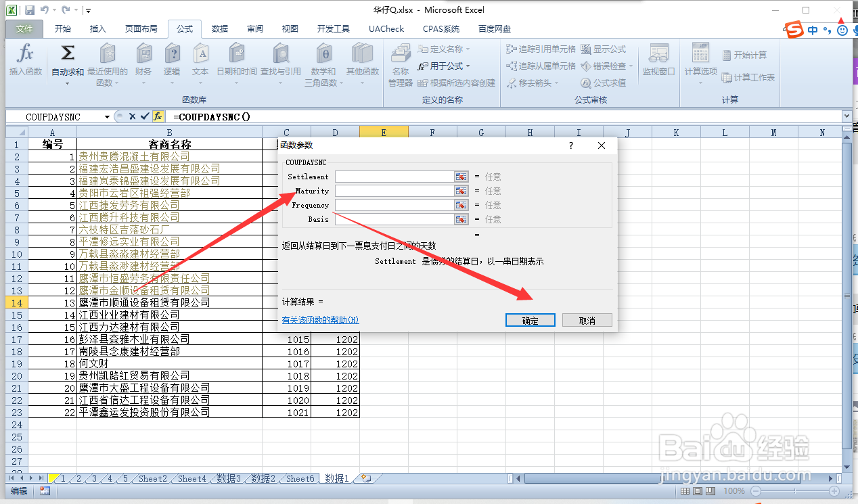Click Create from Selection (根据所选内容创建)
Image resolution: width=858 pixels, height=504 pixels.
click(x=457, y=83)
